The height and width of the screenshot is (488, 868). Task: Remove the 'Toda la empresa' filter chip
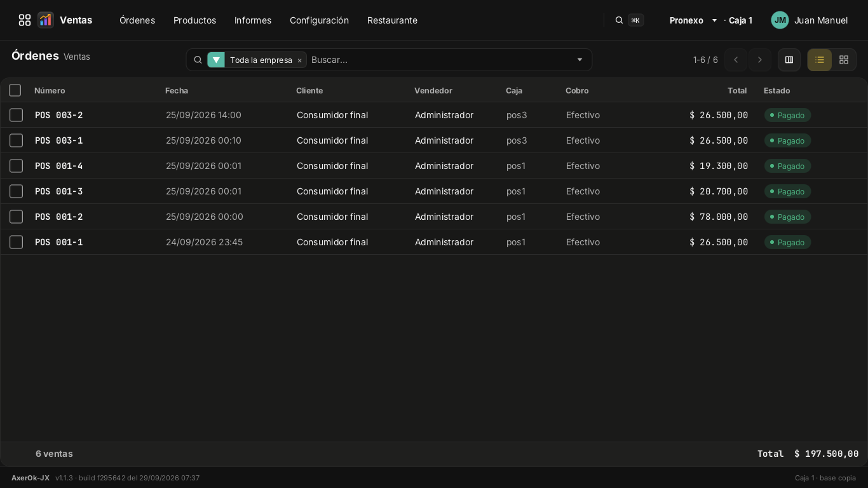tap(299, 60)
